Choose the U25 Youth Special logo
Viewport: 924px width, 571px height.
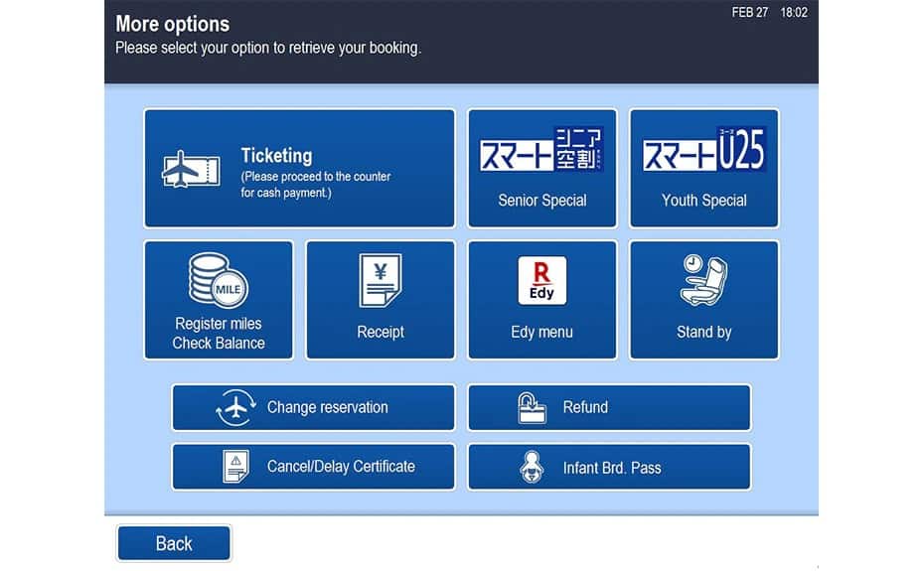pos(703,149)
